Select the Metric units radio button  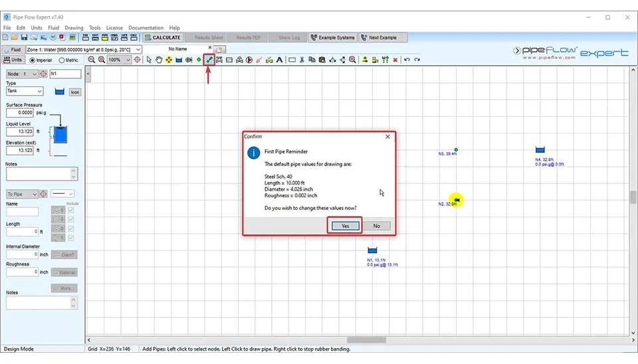click(62, 60)
